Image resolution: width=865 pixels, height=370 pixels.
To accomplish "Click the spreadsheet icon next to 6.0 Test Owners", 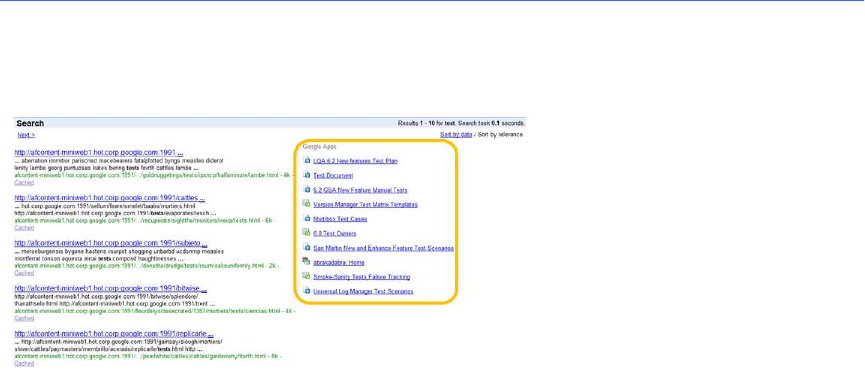I will (x=306, y=233).
